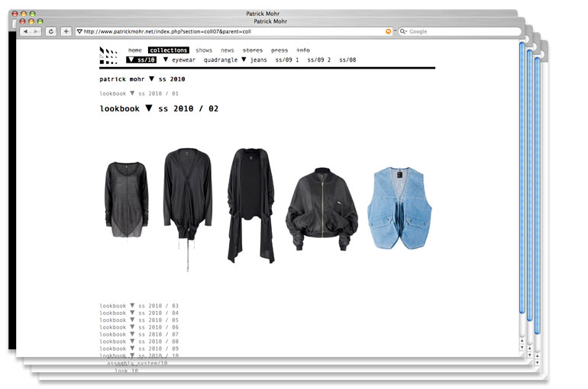Reload the page with the refresh button
This screenshot has height=389, width=588.
(51, 31)
